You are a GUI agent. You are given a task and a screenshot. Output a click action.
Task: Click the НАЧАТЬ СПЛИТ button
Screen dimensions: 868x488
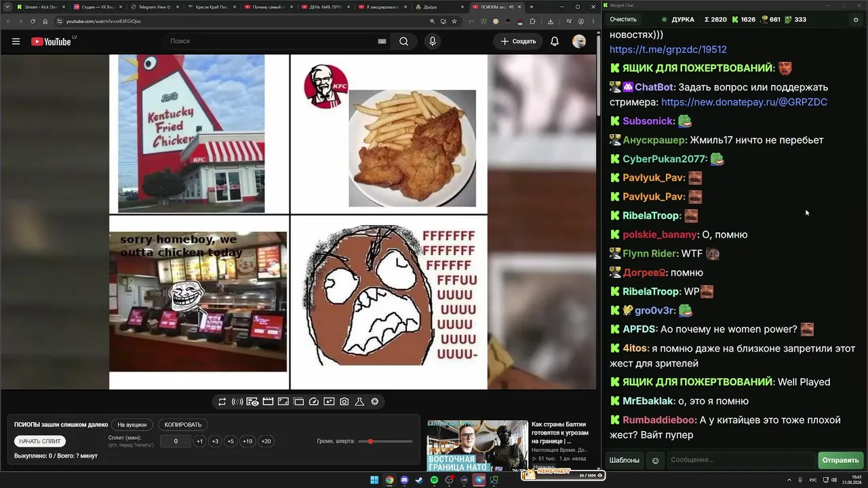40,441
